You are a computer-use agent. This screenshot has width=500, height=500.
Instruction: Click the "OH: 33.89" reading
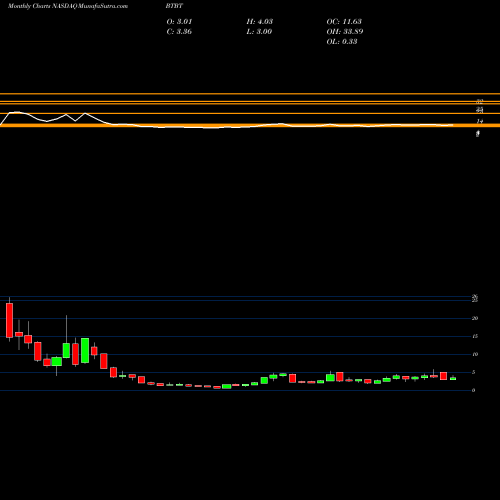point(345,32)
